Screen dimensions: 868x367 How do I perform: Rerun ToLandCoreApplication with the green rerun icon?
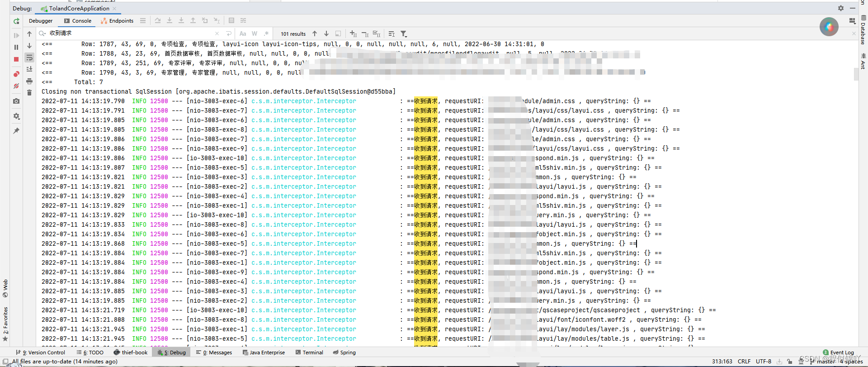(16, 21)
